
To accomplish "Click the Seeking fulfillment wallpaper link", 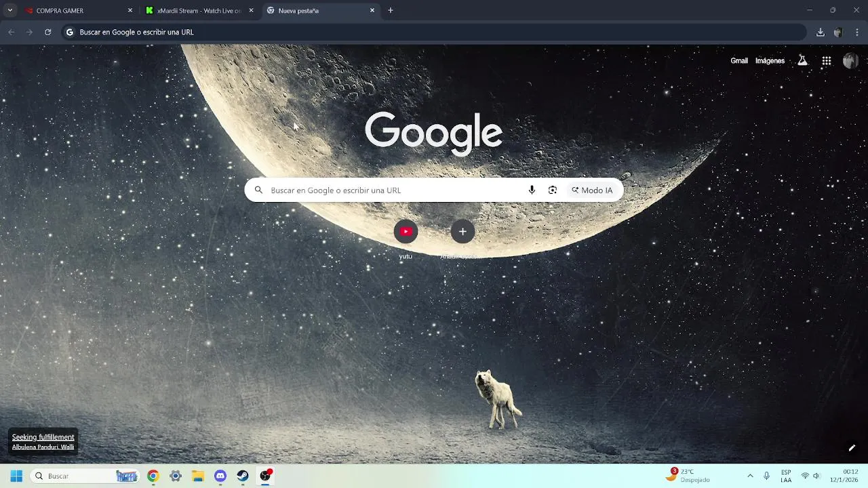I will point(43,437).
